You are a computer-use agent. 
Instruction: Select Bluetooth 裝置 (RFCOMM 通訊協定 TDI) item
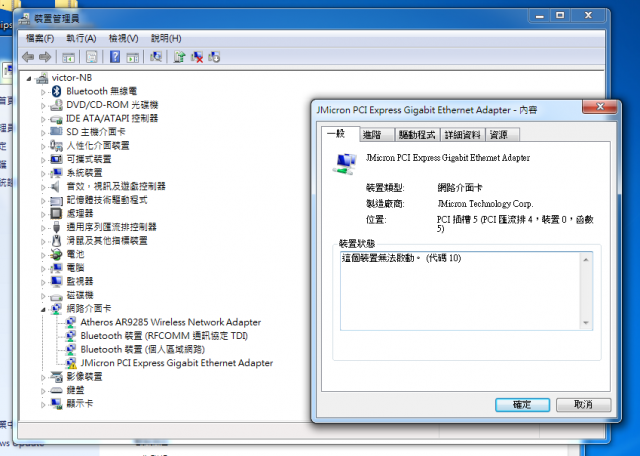click(x=164, y=336)
